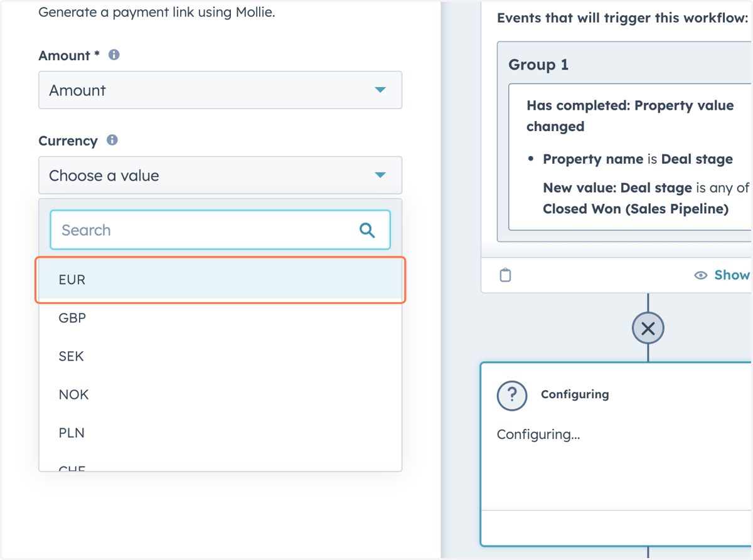The image size is (753, 560).
Task: Click the X circle on workflow connector
Action: (x=648, y=328)
